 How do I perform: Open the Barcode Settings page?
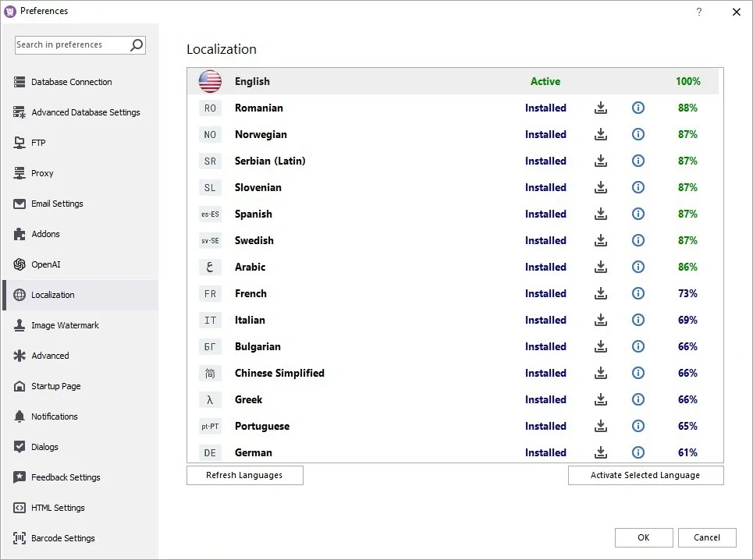pyautogui.click(x=62, y=538)
